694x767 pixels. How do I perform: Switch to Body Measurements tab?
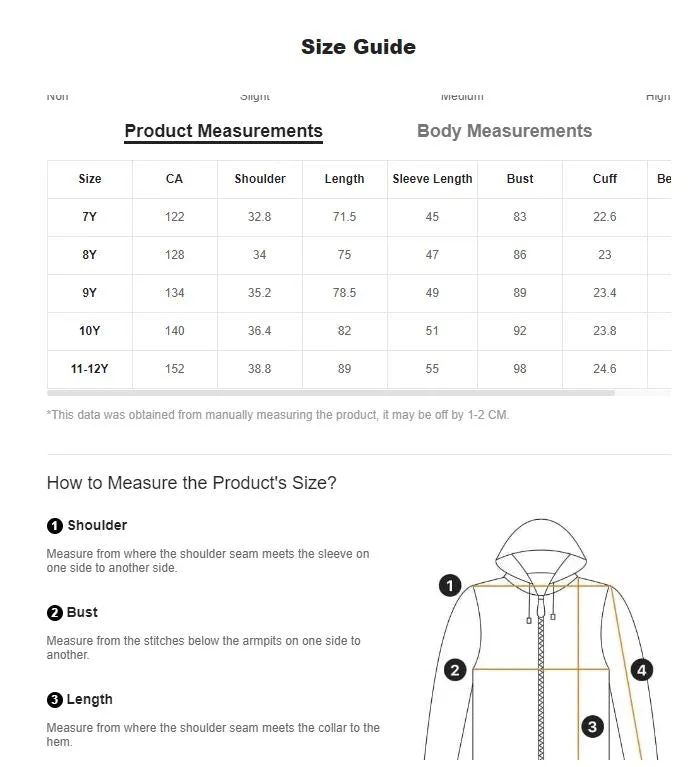click(x=504, y=131)
